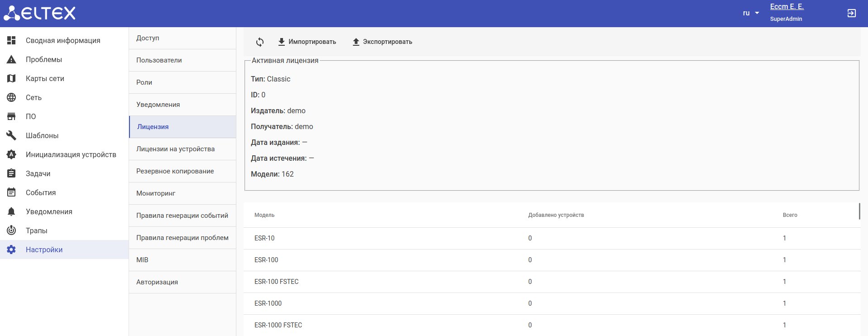Click the Tasks clipboard icon

[11, 173]
